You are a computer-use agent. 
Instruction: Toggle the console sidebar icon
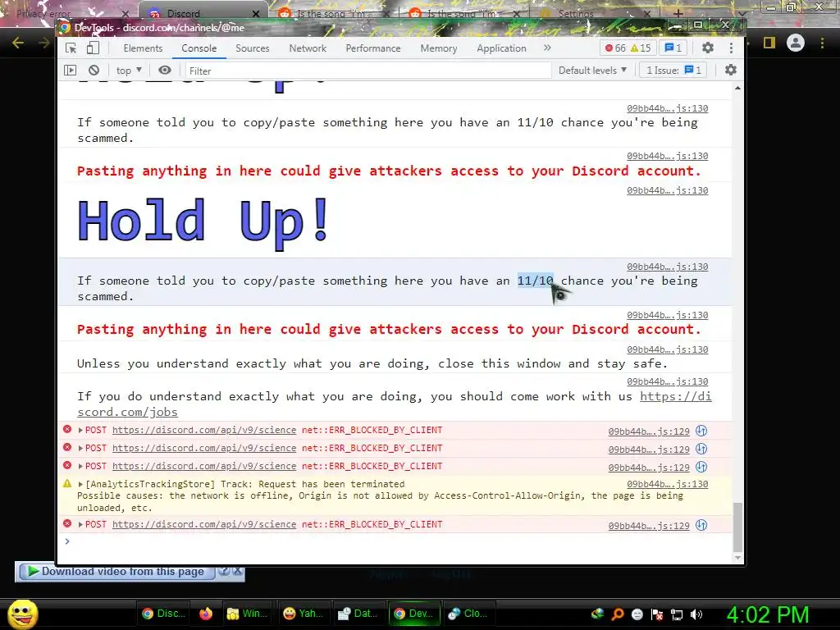click(71, 71)
